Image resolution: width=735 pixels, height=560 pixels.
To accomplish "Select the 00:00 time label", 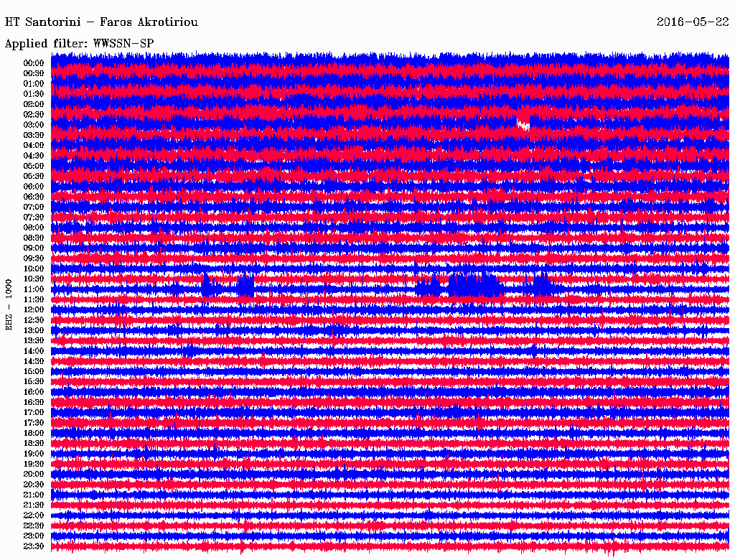I will pyautogui.click(x=34, y=63).
